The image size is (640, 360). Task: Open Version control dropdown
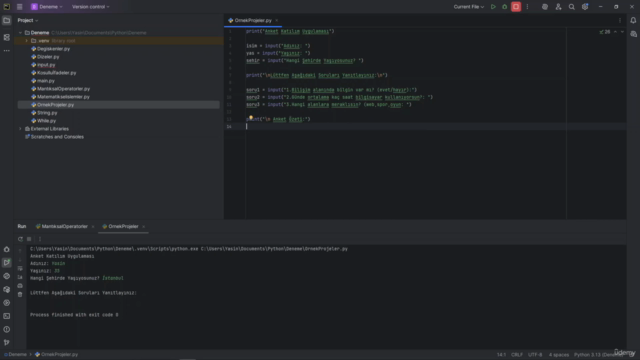[91, 7]
